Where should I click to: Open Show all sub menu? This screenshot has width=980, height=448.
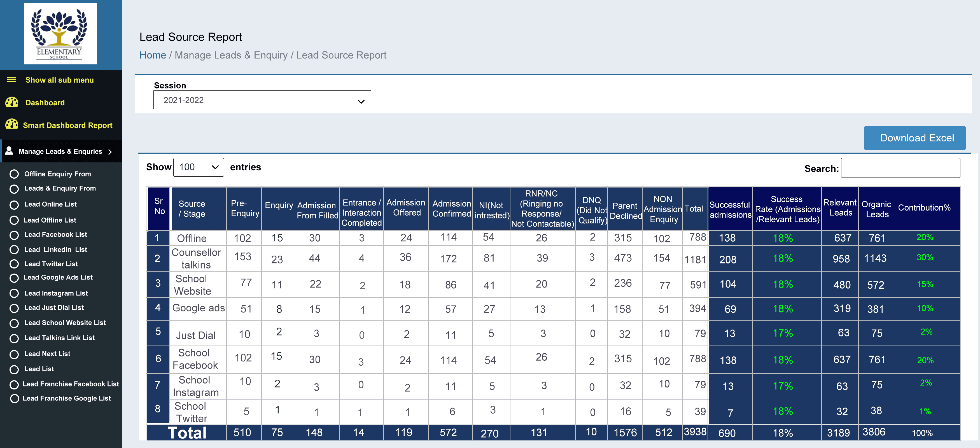[59, 80]
